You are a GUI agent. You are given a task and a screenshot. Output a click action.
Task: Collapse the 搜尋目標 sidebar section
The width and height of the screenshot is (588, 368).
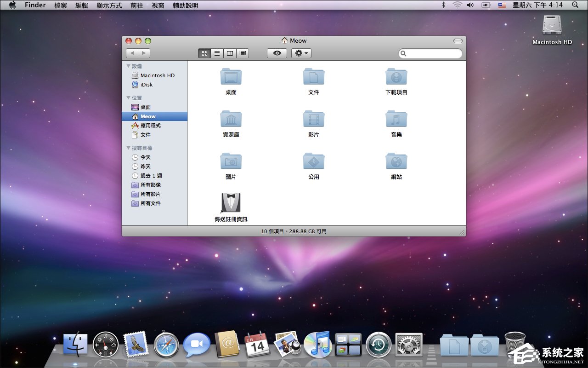(x=129, y=148)
